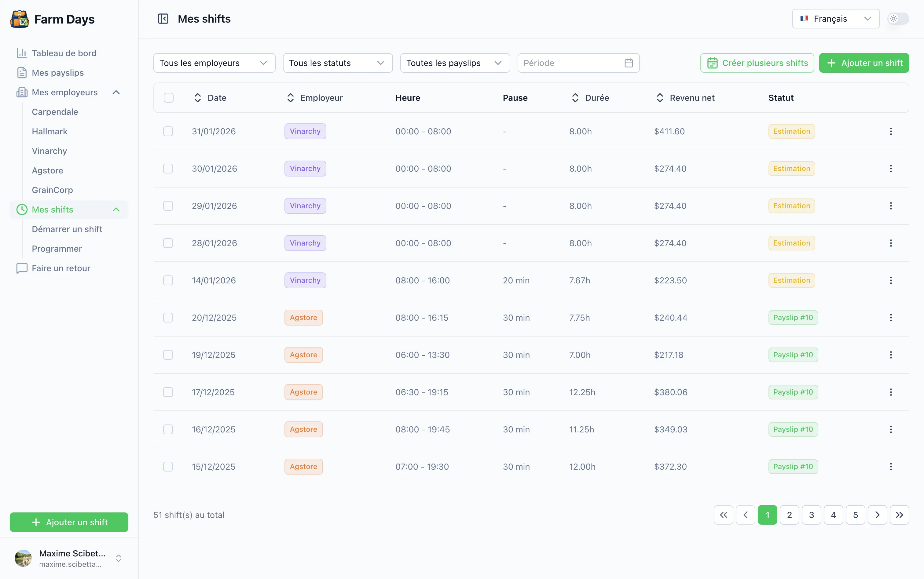The width and height of the screenshot is (924, 579).
Task: Collapse the Mes employeurs section
Action: tap(116, 92)
